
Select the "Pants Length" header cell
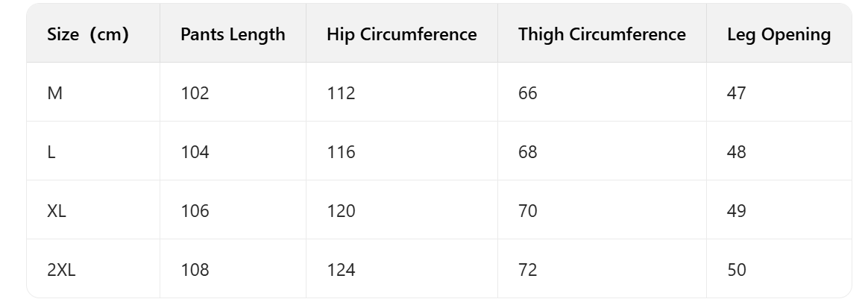(233, 34)
